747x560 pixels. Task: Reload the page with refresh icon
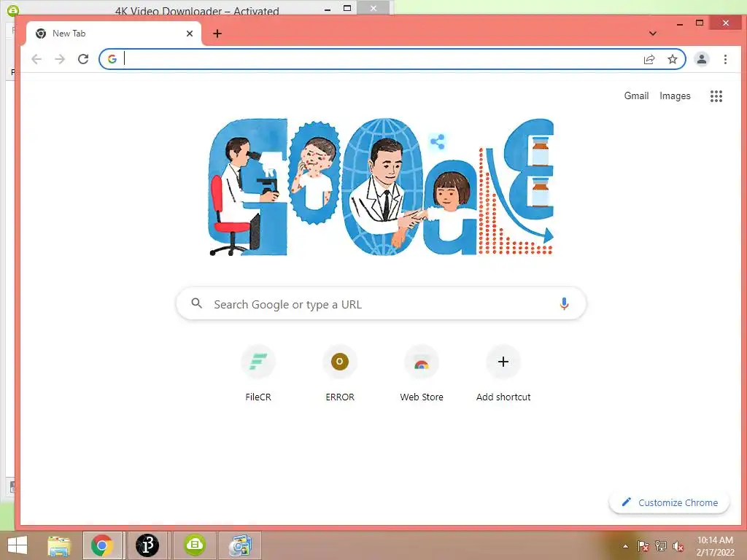click(83, 59)
